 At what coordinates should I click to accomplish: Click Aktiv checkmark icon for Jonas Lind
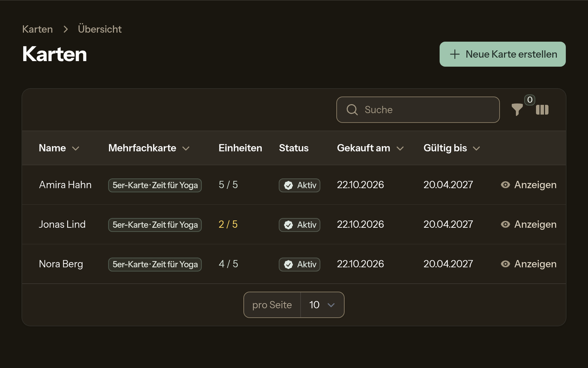point(288,225)
